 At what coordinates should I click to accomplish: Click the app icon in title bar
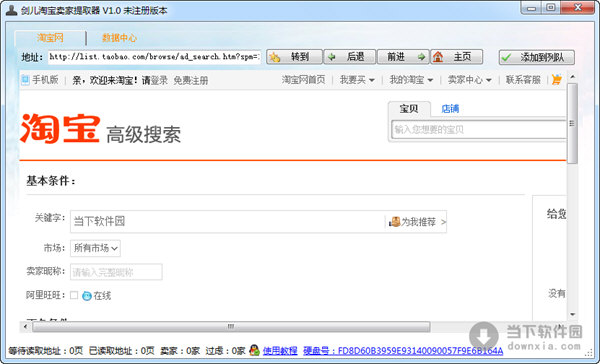coord(11,10)
